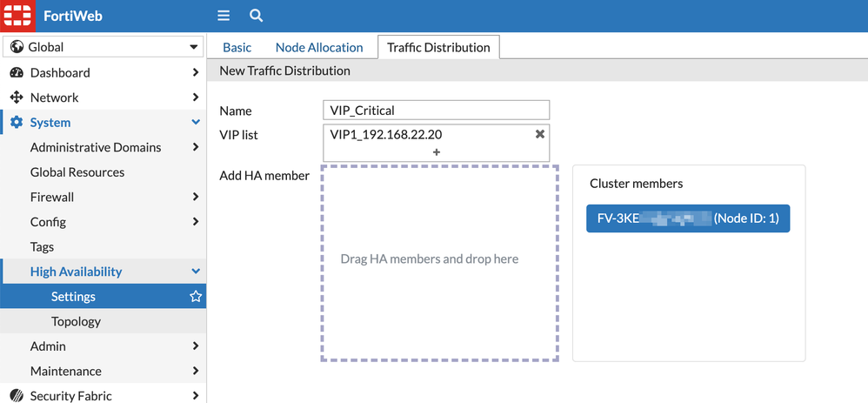
Task: Select the FV-3KE cluster member node
Action: tap(688, 219)
